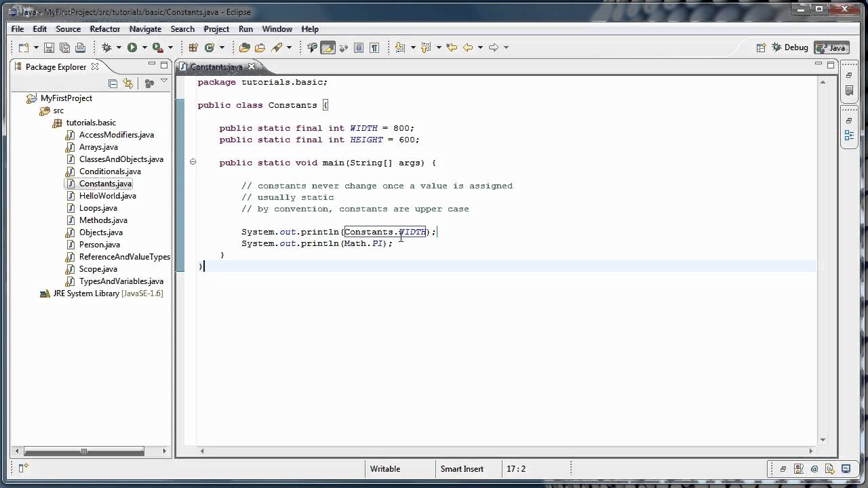Click the Forward navigation arrow

pyautogui.click(x=494, y=47)
